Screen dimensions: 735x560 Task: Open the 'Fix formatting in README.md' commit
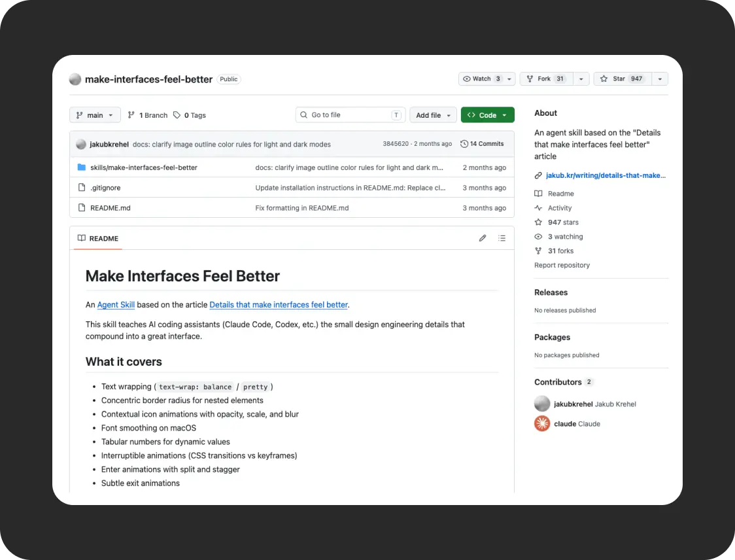click(302, 208)
